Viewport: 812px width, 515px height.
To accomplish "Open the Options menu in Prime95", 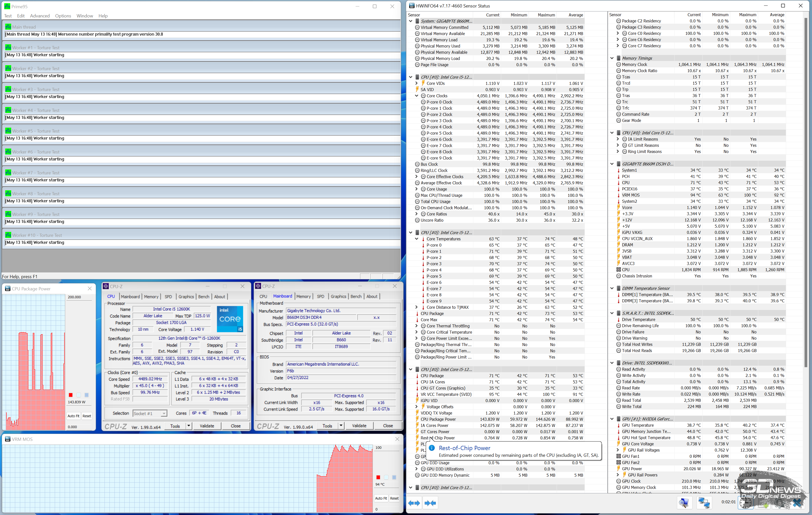I will coord(63,16).
